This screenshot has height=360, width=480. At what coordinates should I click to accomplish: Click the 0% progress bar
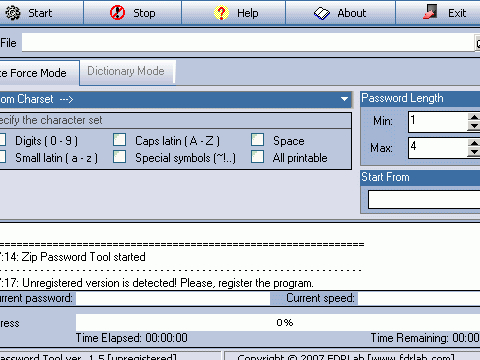coord(278,322)
